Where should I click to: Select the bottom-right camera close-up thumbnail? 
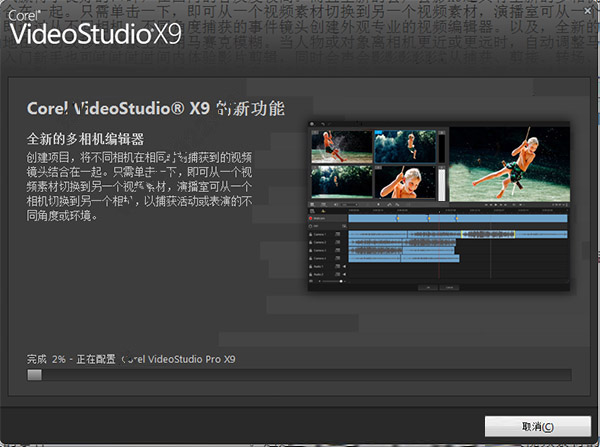(x=405, y=182)
